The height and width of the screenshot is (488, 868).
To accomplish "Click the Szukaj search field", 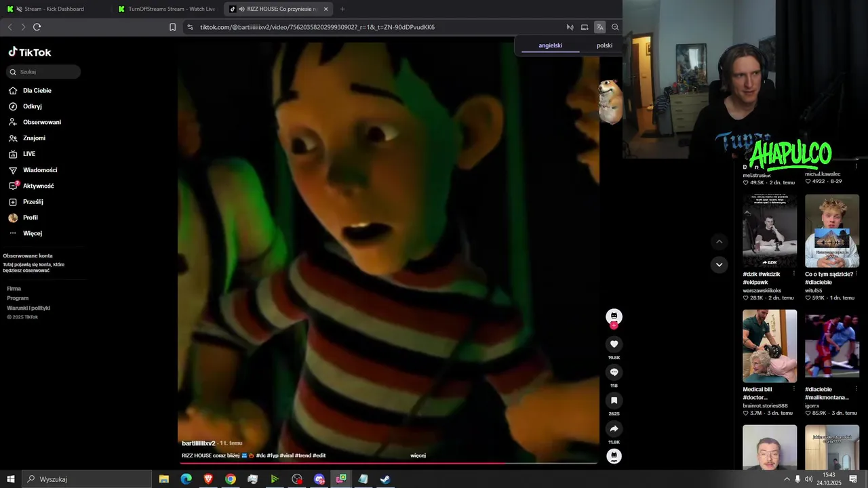I will coord(44,72).
